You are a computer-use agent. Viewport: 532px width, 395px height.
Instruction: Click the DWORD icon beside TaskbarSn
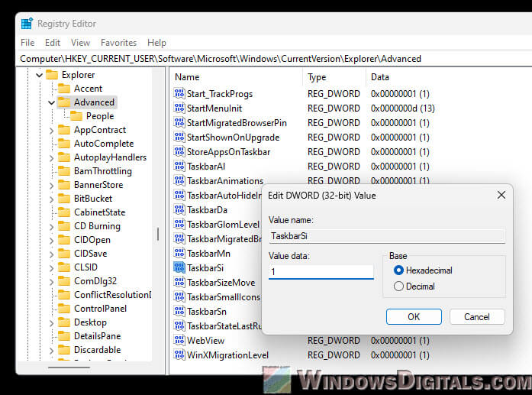(x=179, y=312)
